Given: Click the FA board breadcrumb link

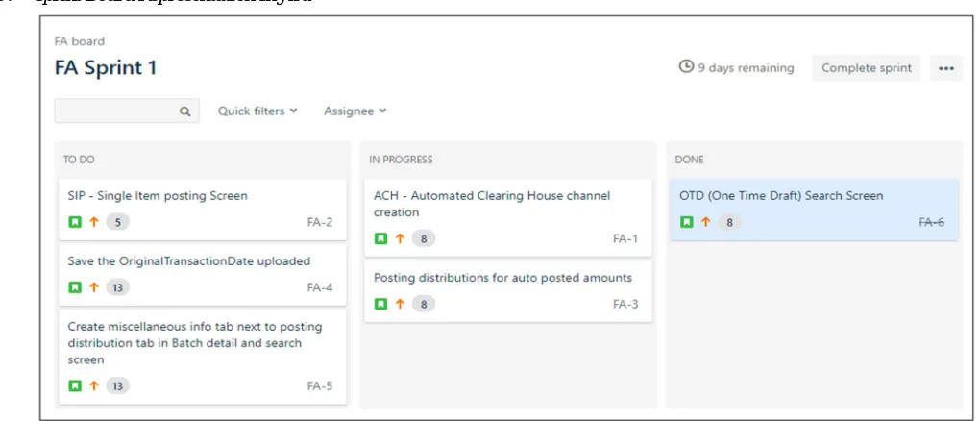Looking at the screenshot, I should coord(80,42).
